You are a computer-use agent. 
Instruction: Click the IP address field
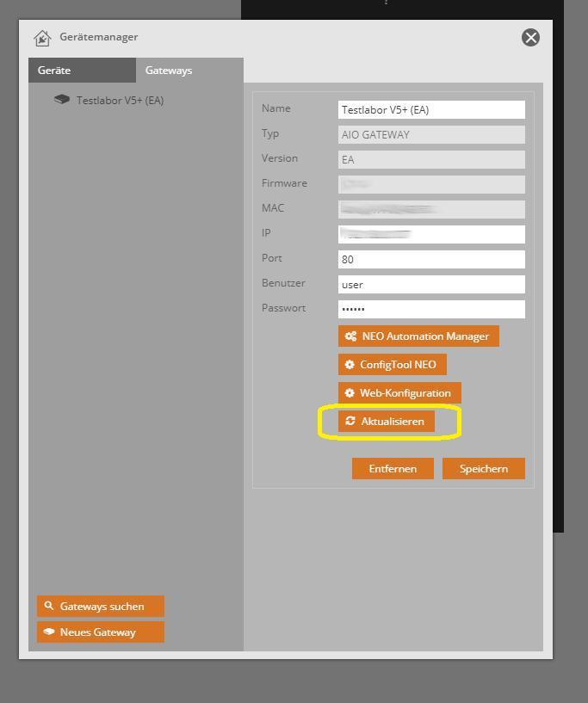coord(431,234)
